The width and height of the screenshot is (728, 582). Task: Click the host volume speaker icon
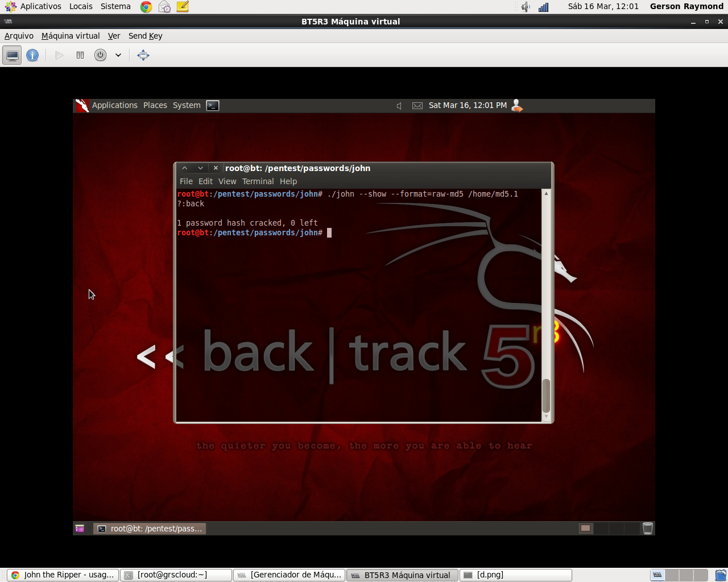526,7
